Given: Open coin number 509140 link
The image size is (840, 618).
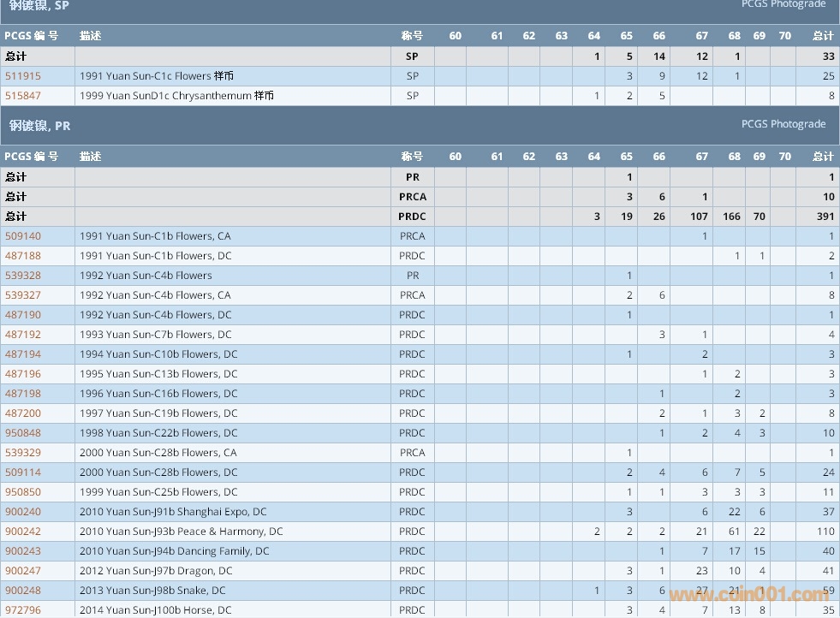Looking at the screenshot, I should [23, 236].
